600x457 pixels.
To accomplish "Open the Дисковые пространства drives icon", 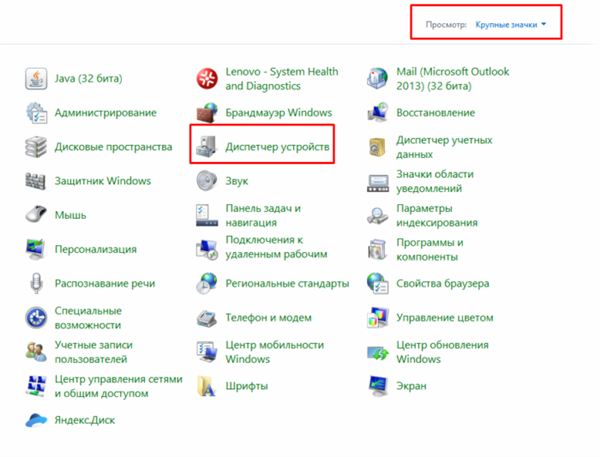I will (x=36, y=147).
